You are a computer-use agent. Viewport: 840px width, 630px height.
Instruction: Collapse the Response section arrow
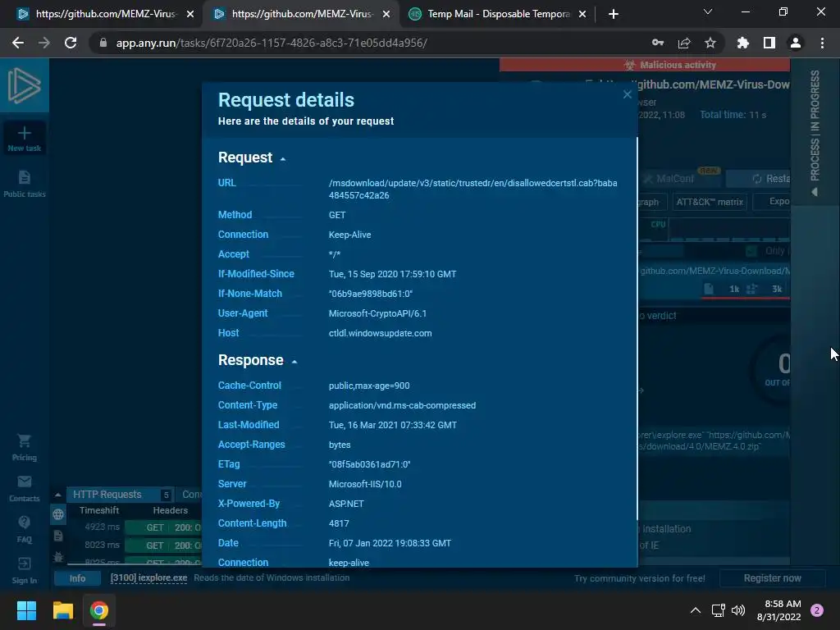point(294,362)
